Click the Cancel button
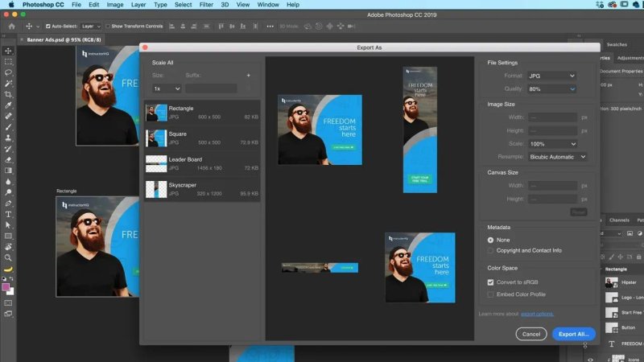This screenshot has height=362, width=644. (531, 334)
